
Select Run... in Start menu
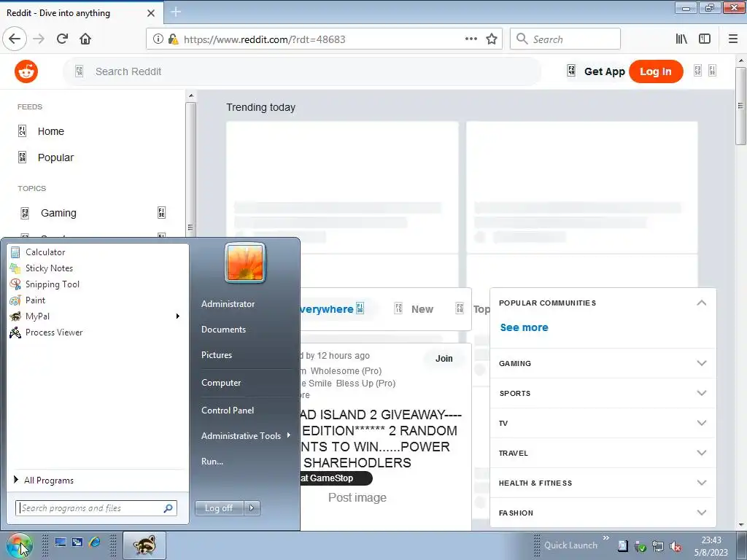[212, 462]
